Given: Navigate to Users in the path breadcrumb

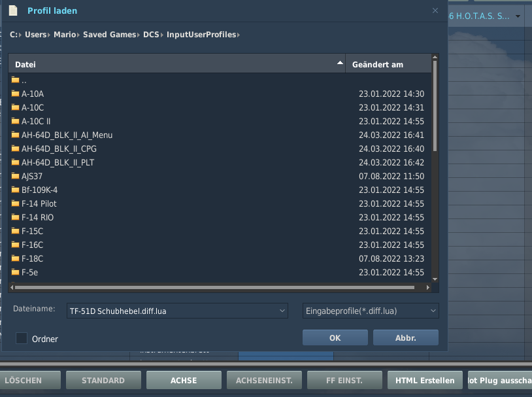Looking at the screenshot, I should [x=36, y=35].
